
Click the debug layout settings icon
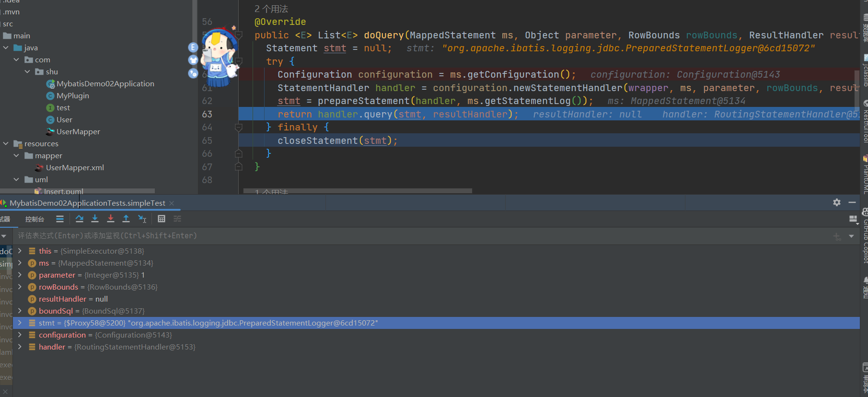pyautogui.click(x=853, y=219)
